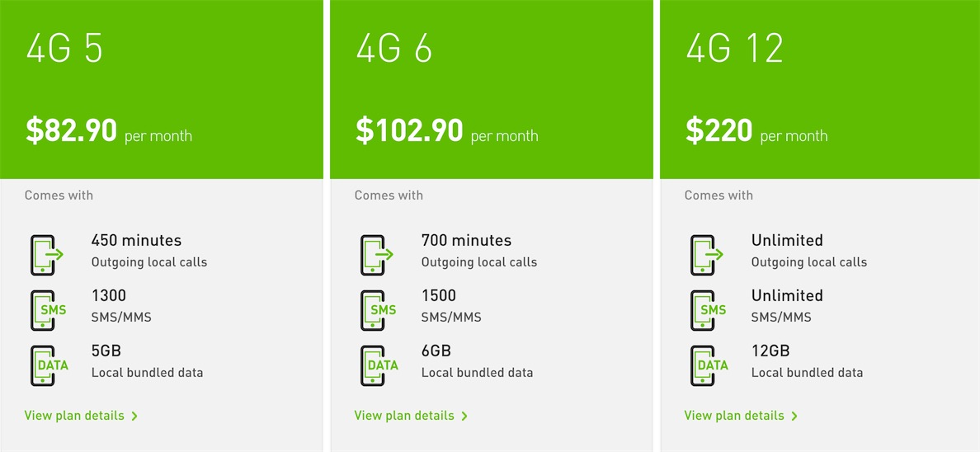Select the 4G 6 plan title

[x=394, y=49]
